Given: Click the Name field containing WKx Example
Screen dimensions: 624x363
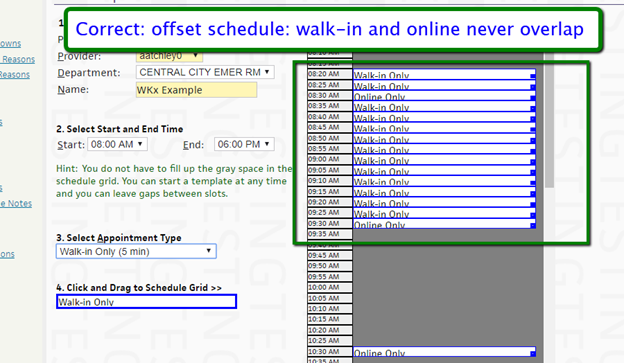Looking at the screenshot, I should (196, 90).
